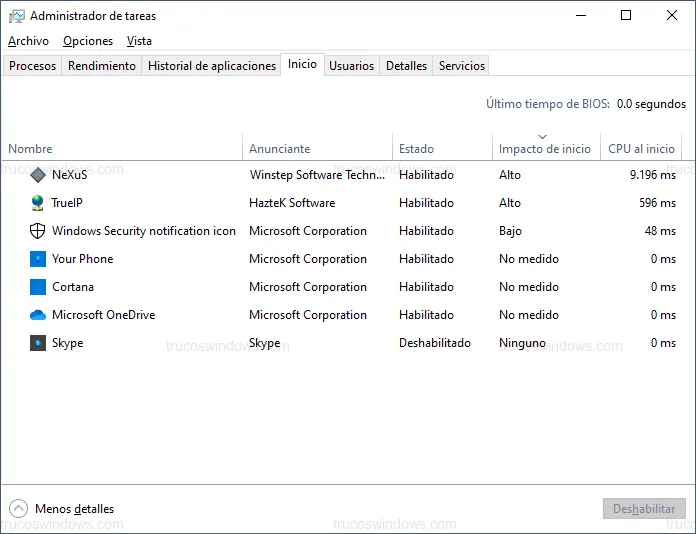Open the Historial de aplicaciones tab
The image size is (696, 534).
coord(212,66)
